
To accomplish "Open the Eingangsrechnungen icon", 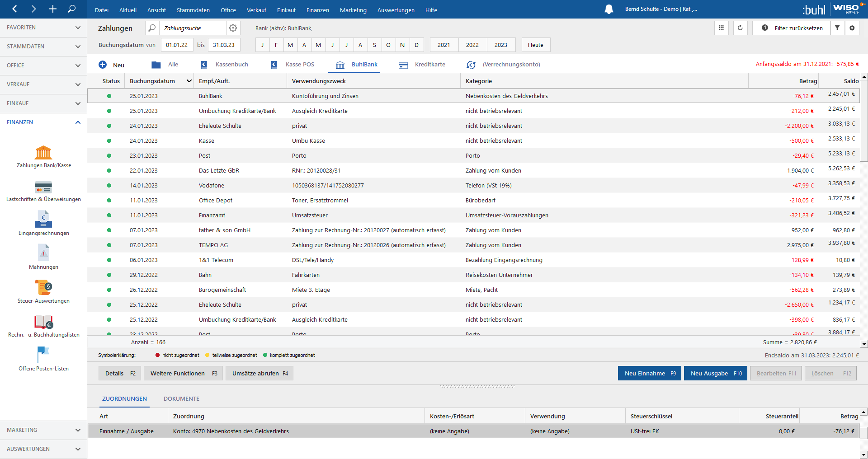I will (43, 220).
